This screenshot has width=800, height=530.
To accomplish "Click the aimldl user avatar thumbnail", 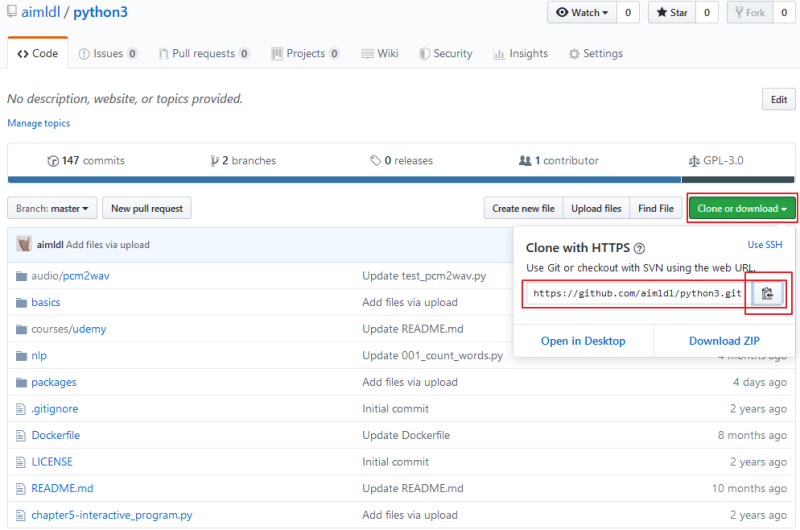I will 23,244.
